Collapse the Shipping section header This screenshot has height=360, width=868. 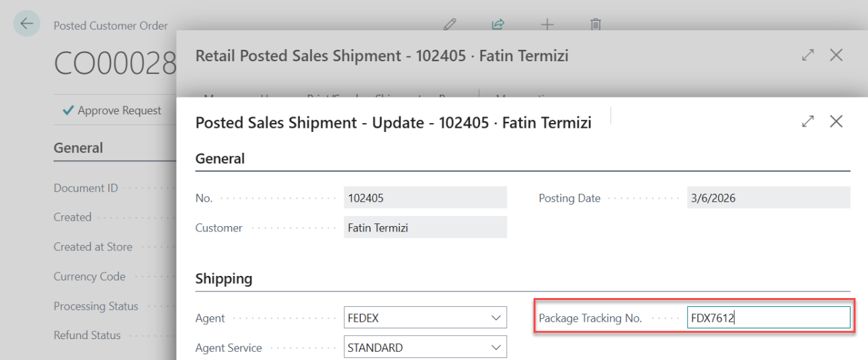click(x=224, y=279)
